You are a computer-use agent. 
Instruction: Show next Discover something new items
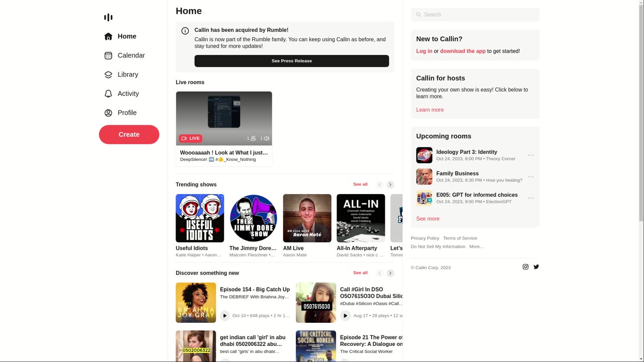[x=390, y=273]
